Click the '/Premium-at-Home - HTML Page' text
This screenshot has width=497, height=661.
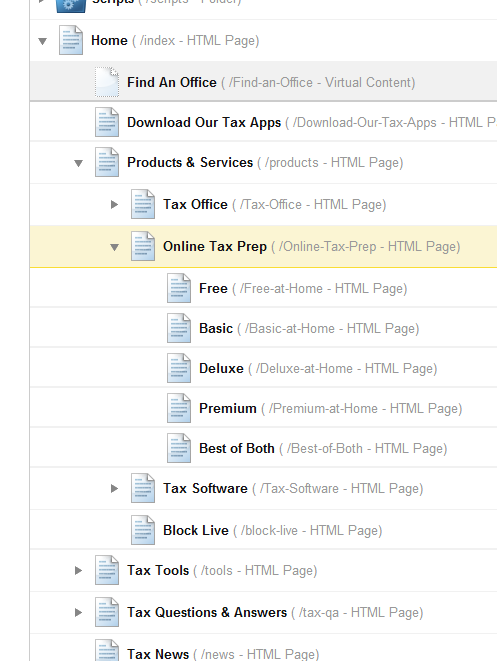click(362, 409)
